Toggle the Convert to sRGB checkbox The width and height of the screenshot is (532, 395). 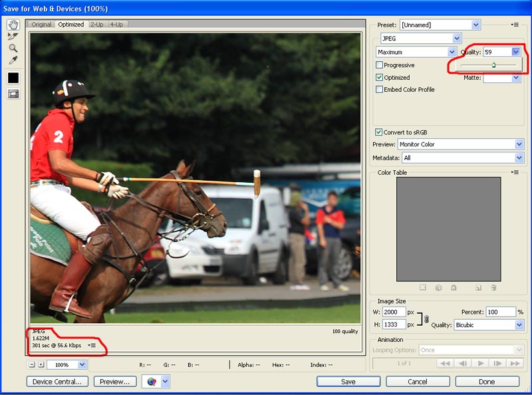(x=379, y=132)
